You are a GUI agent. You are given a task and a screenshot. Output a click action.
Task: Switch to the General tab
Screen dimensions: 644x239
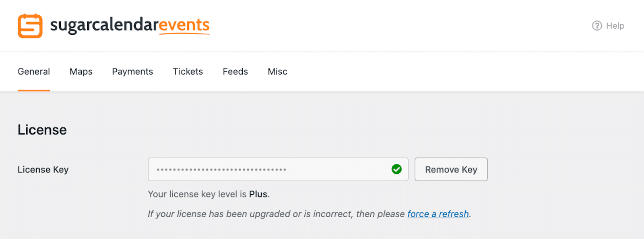[34, 72]
